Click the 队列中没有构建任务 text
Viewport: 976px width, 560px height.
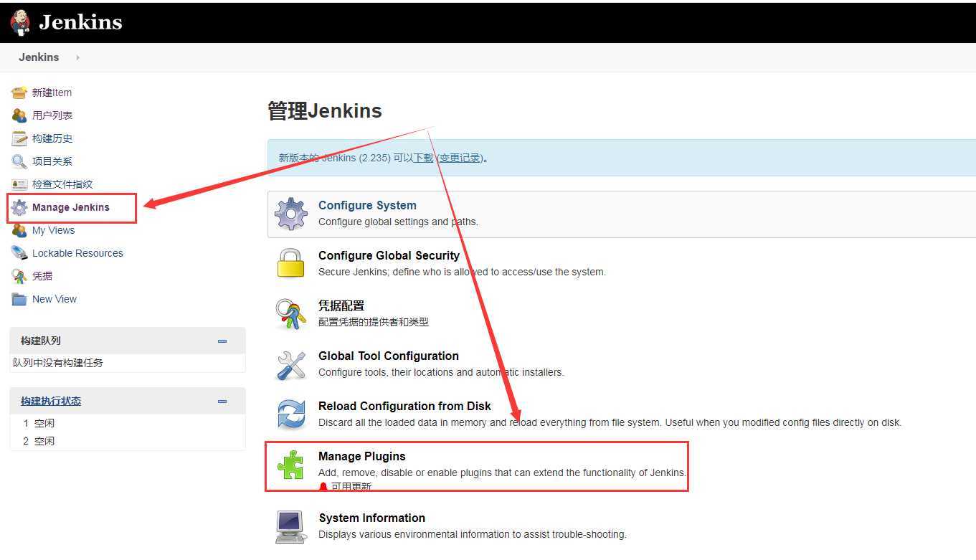pyautogui.click(x=58, y=363)
